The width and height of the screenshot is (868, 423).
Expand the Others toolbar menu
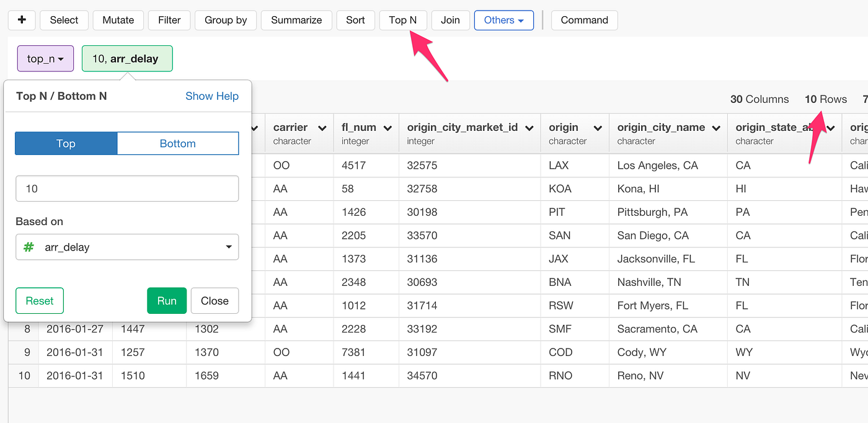pyautogui.click(x=503, y=20)
